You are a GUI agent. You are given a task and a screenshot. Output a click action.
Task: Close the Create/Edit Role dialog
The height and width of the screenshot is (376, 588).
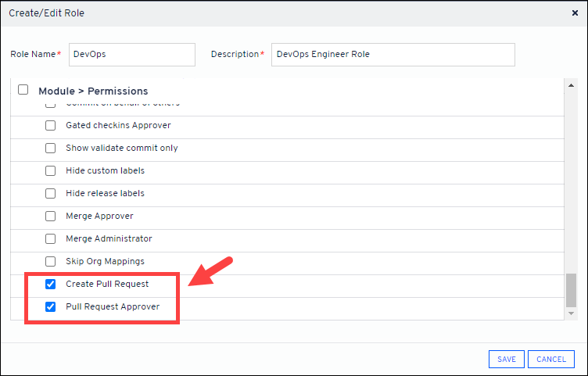coord(575,13)
